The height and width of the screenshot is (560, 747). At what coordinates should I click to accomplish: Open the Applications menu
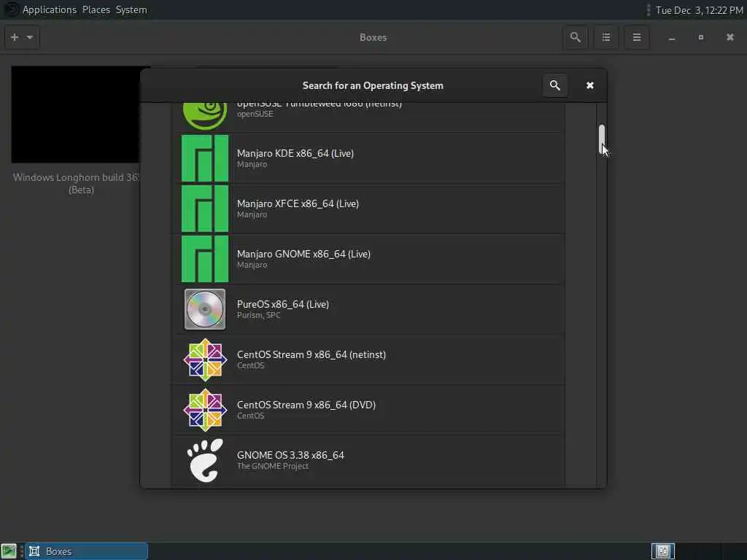point(50,9)
